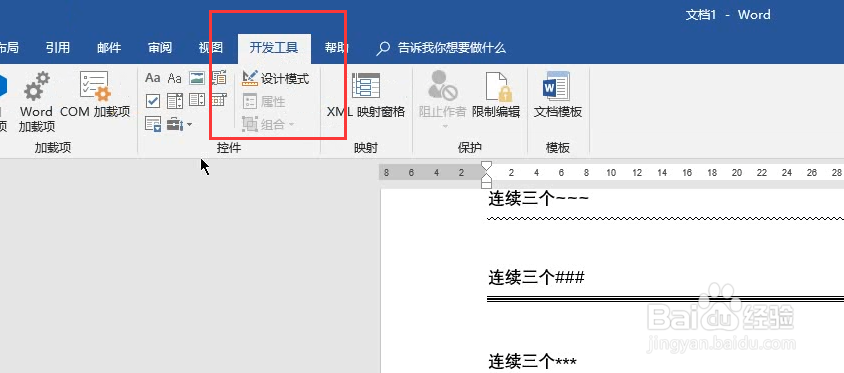Image resolution: width=844 pixels, height=373 pixels.
Task: Click the text 连续三个~~~
Action: tap(538, 199)
